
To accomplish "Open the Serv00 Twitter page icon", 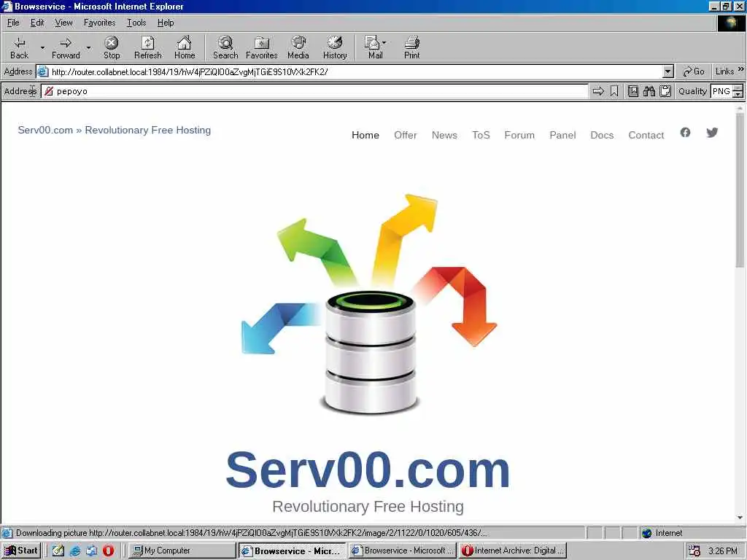I will click(712, 133).
